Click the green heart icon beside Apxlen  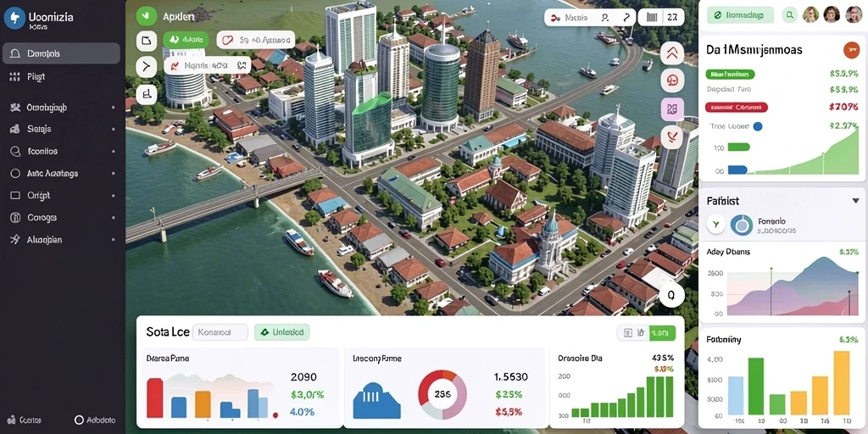point(147,15)
